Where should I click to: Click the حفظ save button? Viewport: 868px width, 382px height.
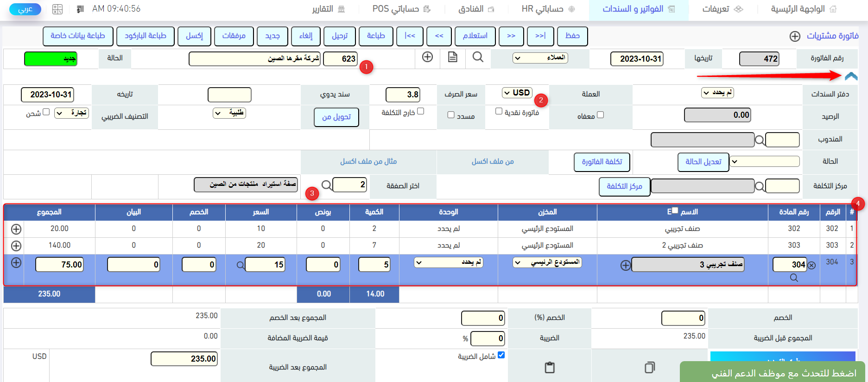pos(572,36)
